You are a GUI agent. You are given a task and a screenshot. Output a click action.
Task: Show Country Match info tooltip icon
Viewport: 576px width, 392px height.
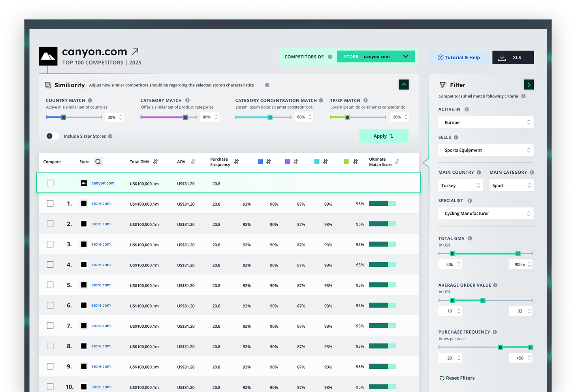pyautogui.click(x=90, y=100)
